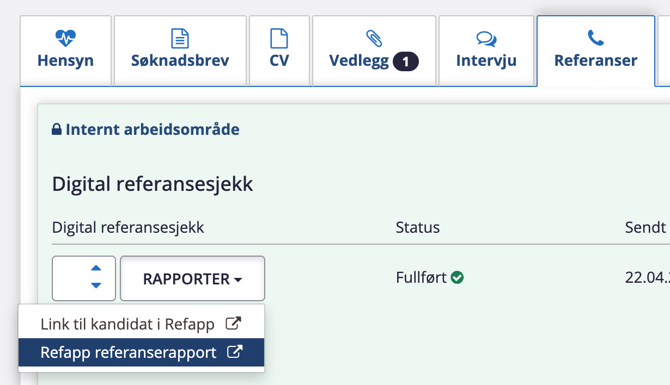Viewport: 670px width, 385px height.
Task: Click the heart pulse icon on Hensyn tab
Action: 65,38
